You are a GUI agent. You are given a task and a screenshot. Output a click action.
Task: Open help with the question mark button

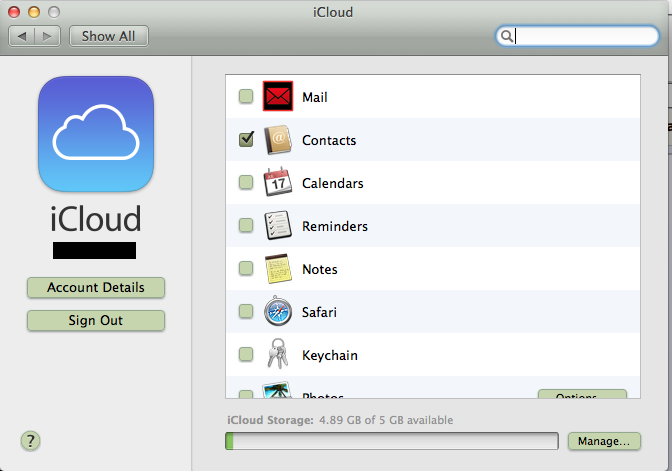tap(30, 441)
